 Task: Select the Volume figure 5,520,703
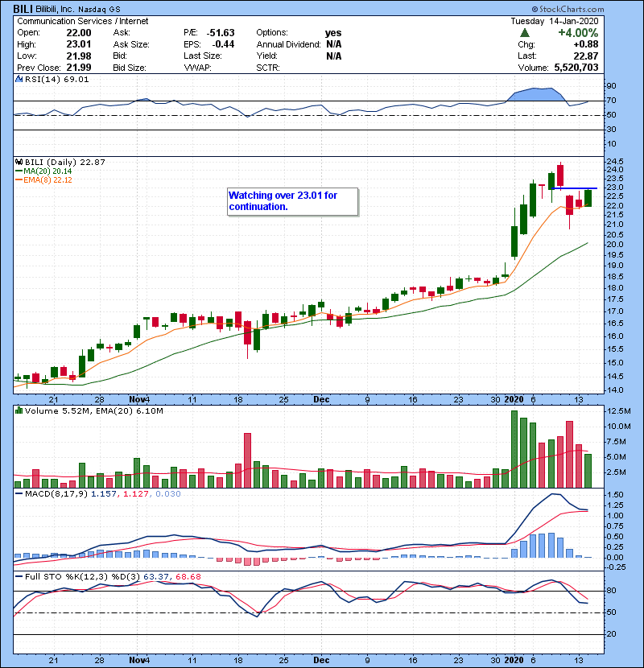[x=576, y=68]
